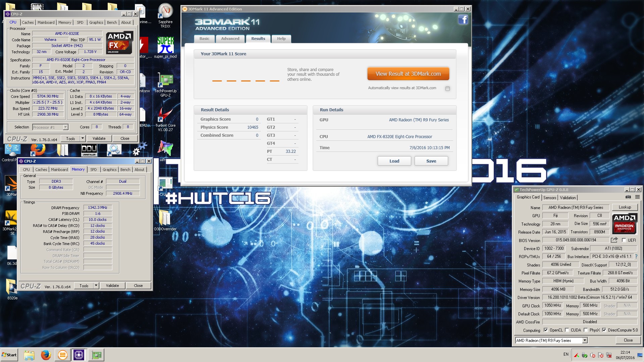Click Close button at bottom of GPU-Z
The width and height of the screenshot is (644, 362).
tap(628, 340)
